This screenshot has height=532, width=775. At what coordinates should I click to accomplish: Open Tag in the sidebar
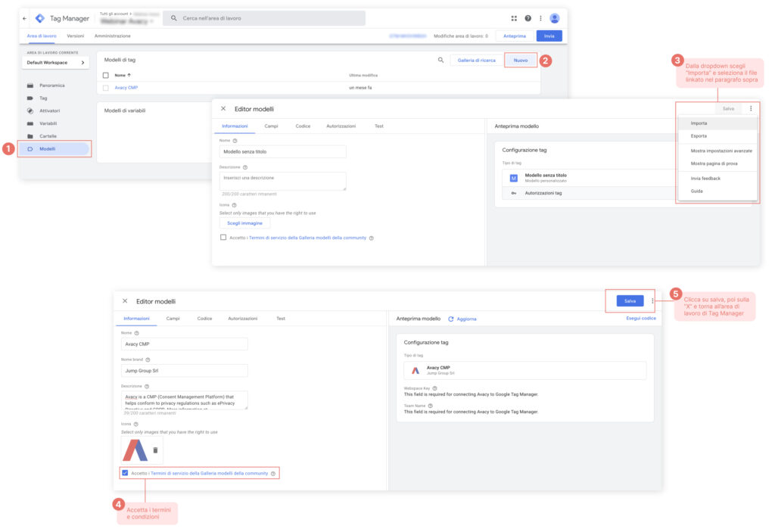click(x=43, y=98)
